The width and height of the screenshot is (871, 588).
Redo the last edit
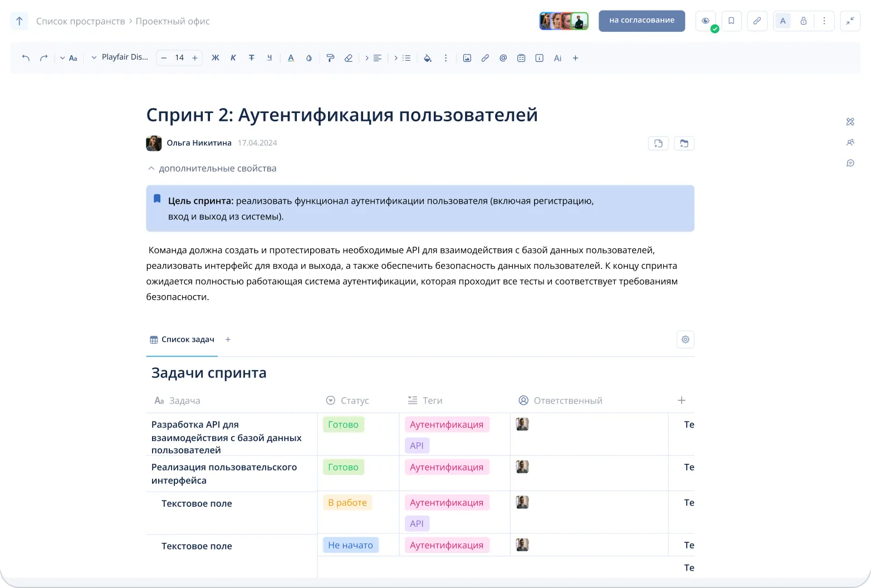43,58
